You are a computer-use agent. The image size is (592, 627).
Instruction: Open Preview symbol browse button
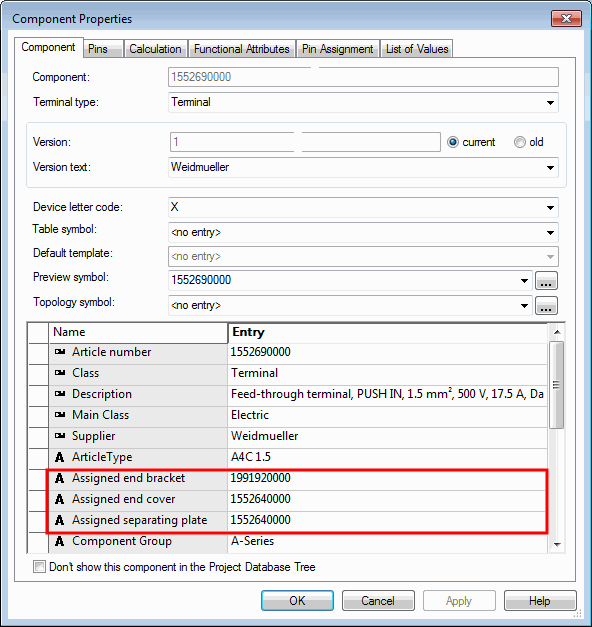[546, 280]
